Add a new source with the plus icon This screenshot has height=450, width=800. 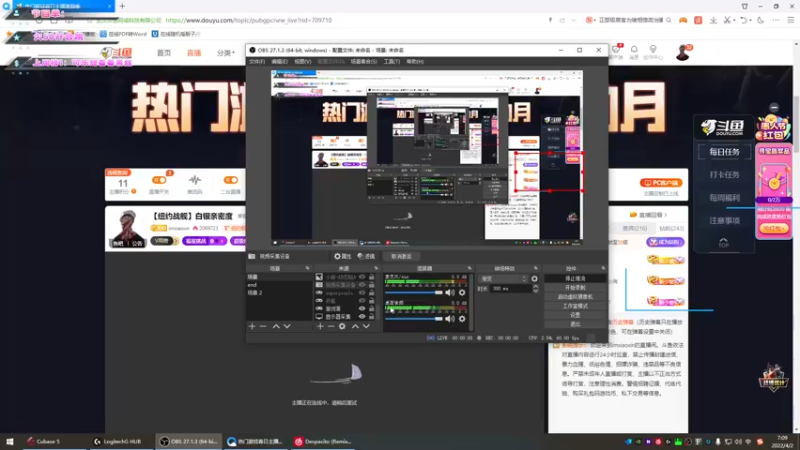[x=320, y=326]
